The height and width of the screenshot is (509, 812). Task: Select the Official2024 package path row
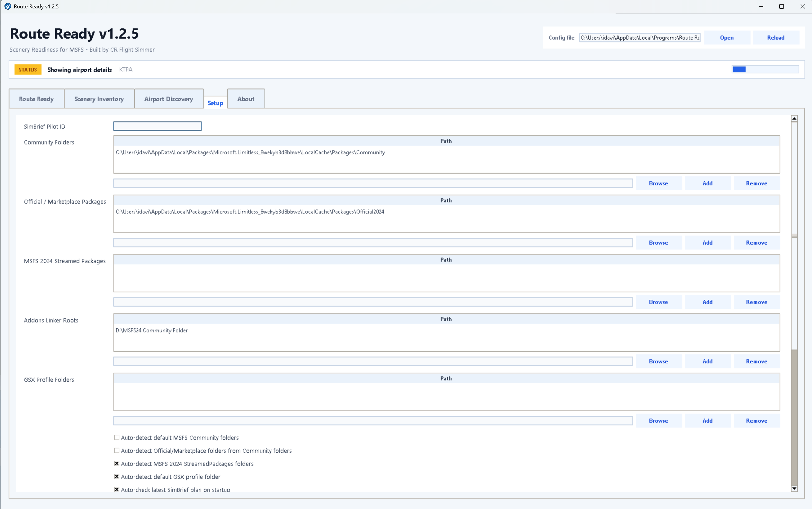tap(446, 212)
